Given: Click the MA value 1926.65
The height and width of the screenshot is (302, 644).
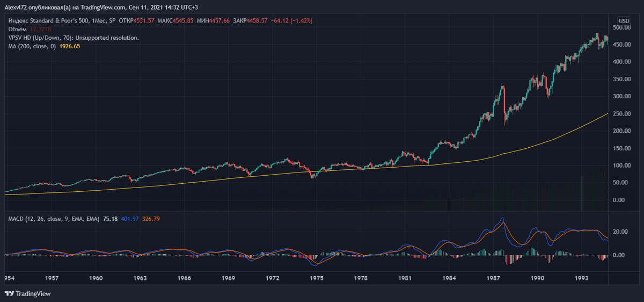Looking at the screenshot, I should point(70,46).
